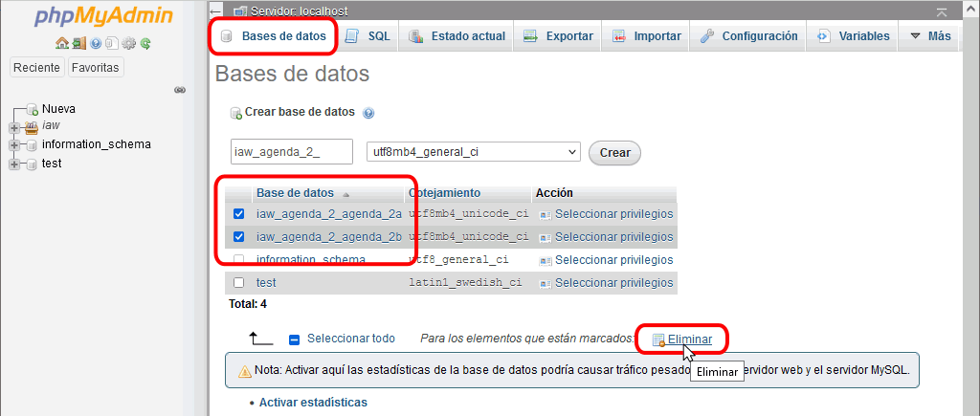
Task: Click the left arrow collapse sidebar icon
Action: [215, 11]
